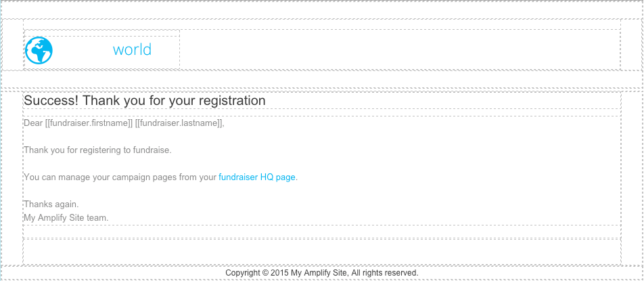Click the empty top row above the logo

pos(321,10)
